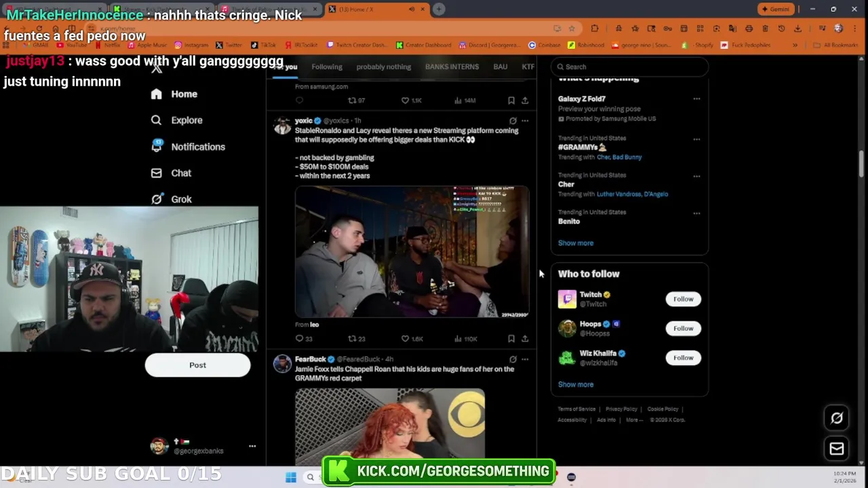Click the Gemini button in Chrome title bar
The height and width of the screenshot is (488, 868).
[x=774, y=9]
